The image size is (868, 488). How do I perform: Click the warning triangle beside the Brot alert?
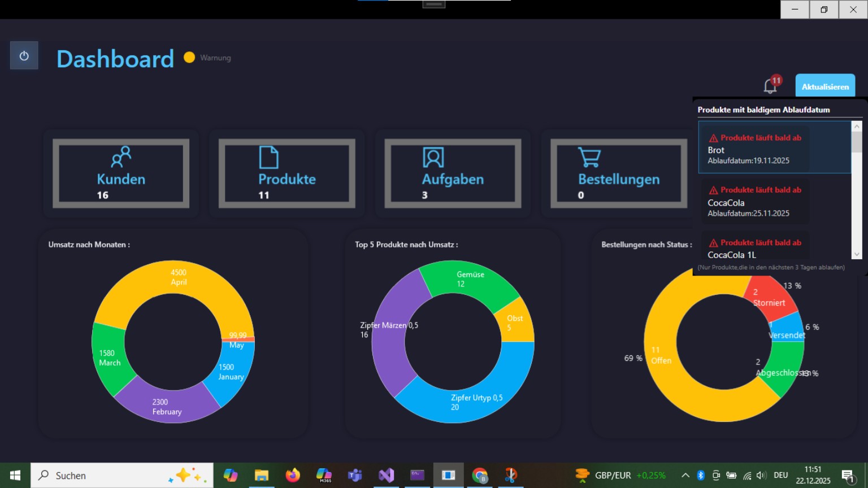coord(714,137)
